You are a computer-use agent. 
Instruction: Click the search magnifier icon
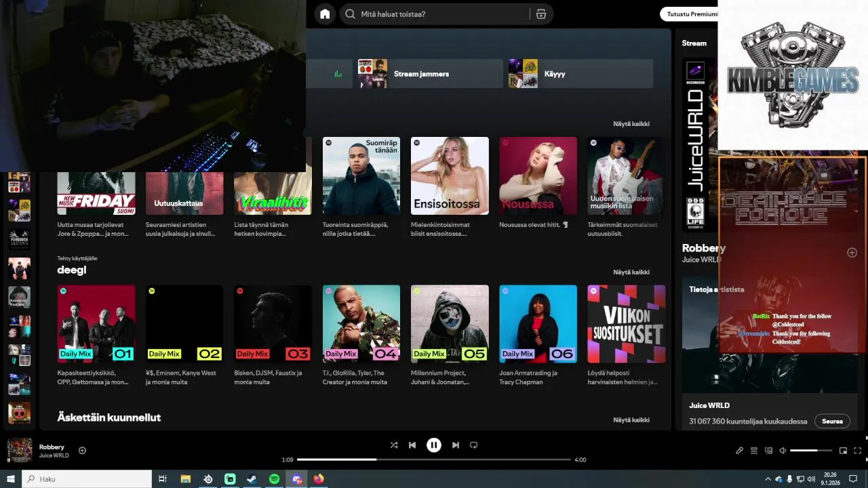pos(350,14)
